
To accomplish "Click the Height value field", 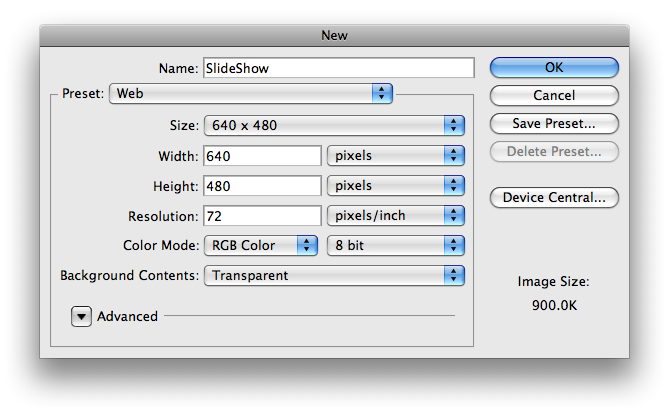I will 261,186.
